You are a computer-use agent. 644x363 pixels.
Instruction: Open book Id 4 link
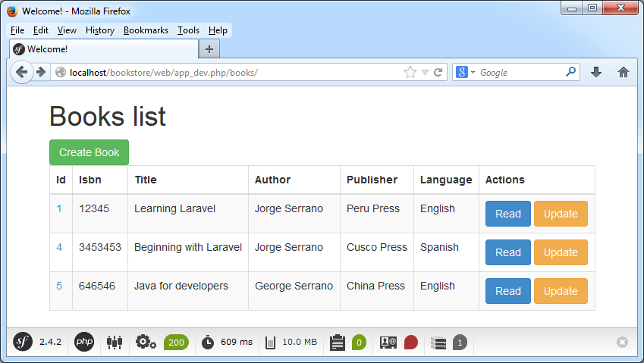(x=59, y=247)
